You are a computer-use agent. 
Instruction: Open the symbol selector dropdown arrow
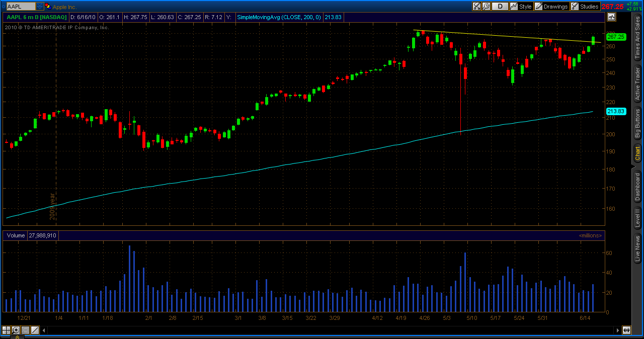pyautogui.click(x=40, y=7)
